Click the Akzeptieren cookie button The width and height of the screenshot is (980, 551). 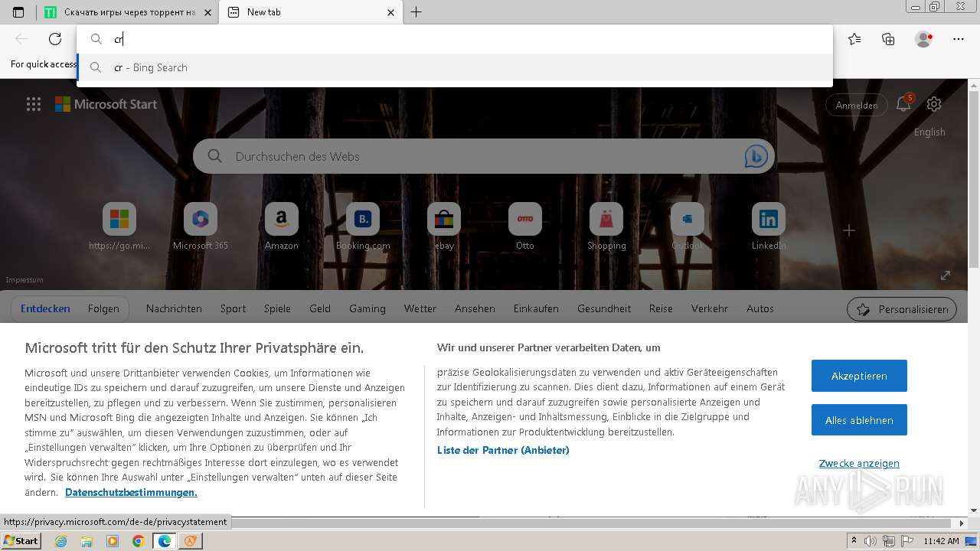tap(859, 376)
